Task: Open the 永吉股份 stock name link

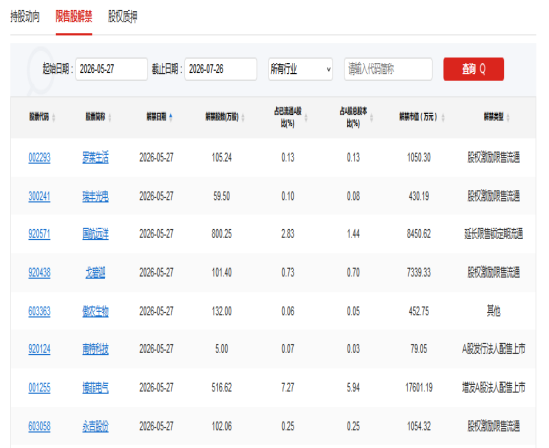Action: pos(95,426)
